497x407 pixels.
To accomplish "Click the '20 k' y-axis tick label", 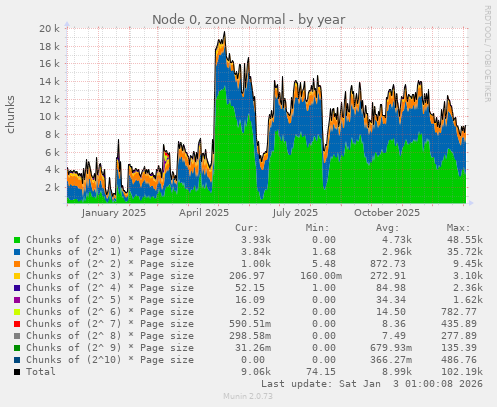I will tap(49, 29).
